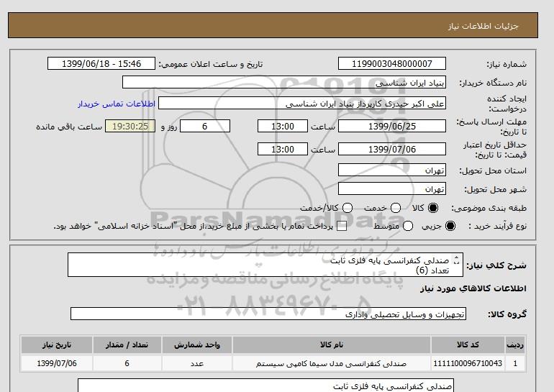Click the bottom description box صندلی کنفرانسی پایه فلزی

(265, 386)
